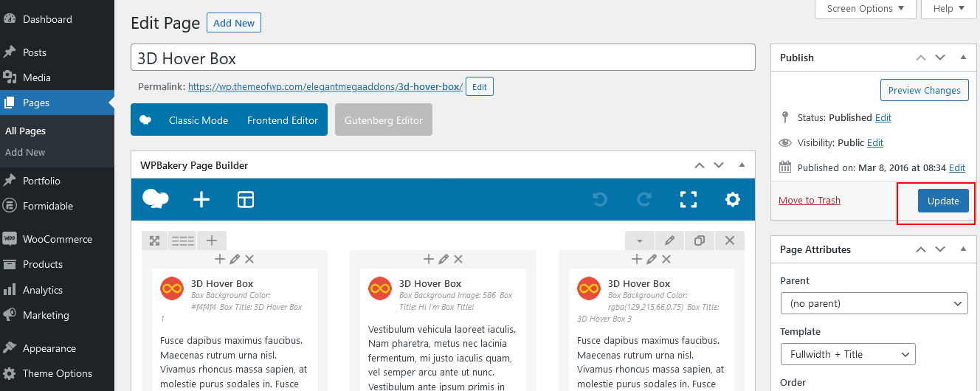The height and width of the screenshot is (391, 980).
Task: Delete the middle column
Action: coord(458,259)
